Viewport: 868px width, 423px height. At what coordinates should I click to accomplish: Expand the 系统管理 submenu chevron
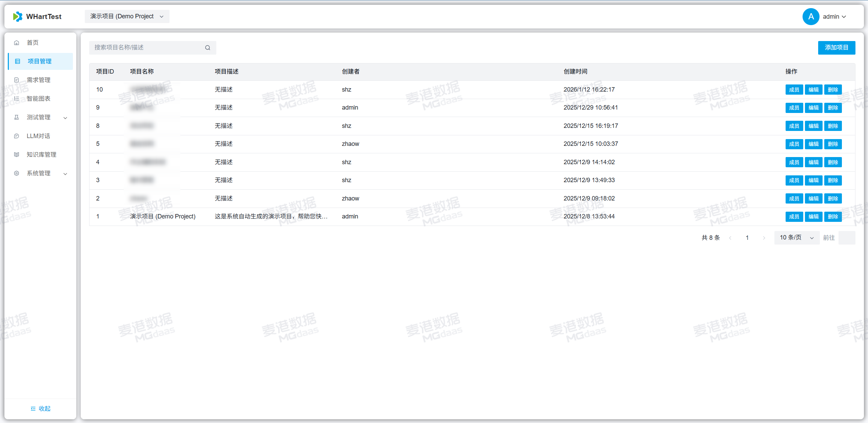(x=65, y=174)
